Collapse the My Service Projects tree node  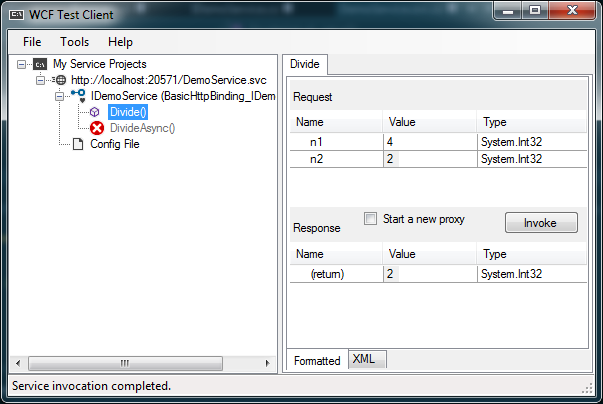tap(22, 64)
